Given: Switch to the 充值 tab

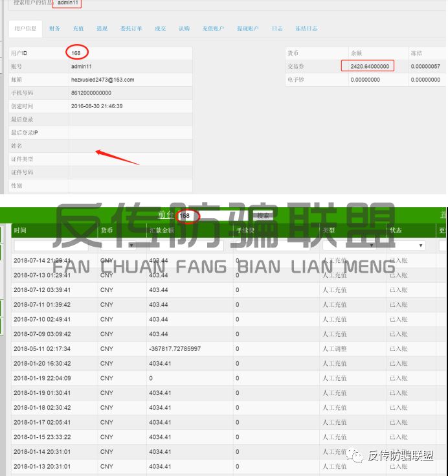Looking at the screenshot, I should (78, 28).
